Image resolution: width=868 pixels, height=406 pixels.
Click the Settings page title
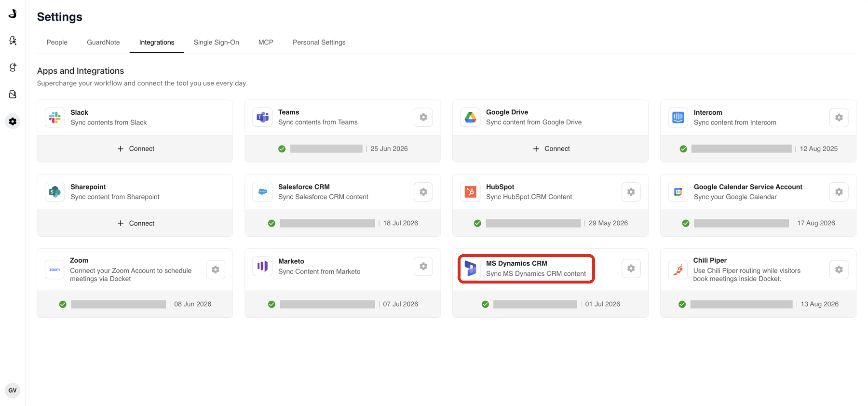pos(60,17)
